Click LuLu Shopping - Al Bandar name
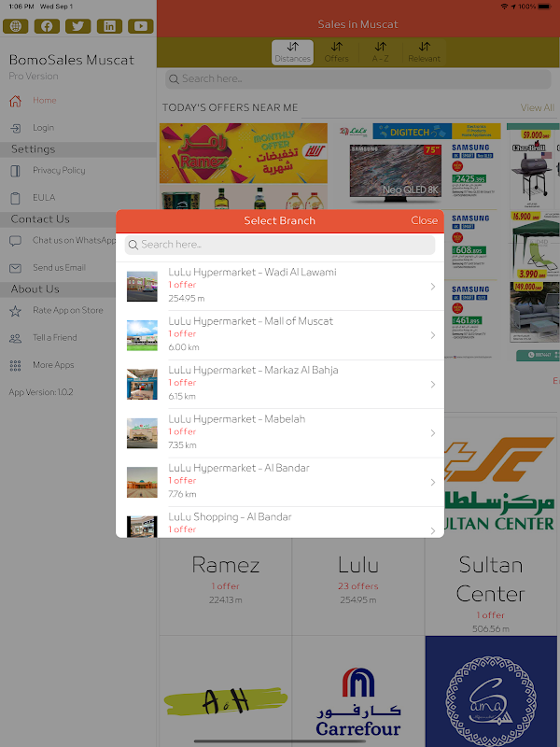 (x=230, y=517)
